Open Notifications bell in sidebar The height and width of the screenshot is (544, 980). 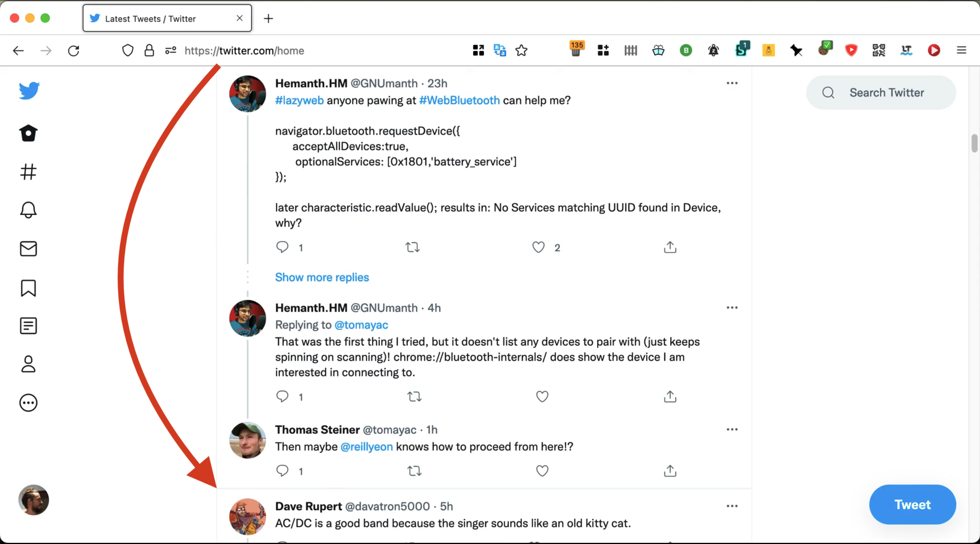28,210
